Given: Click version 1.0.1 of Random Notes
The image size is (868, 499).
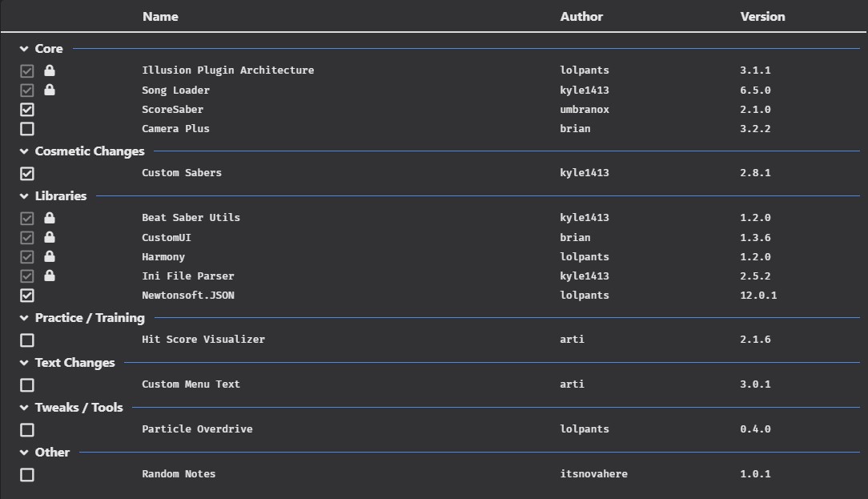Looking at the screenshot, I should [x=755, y=474].
